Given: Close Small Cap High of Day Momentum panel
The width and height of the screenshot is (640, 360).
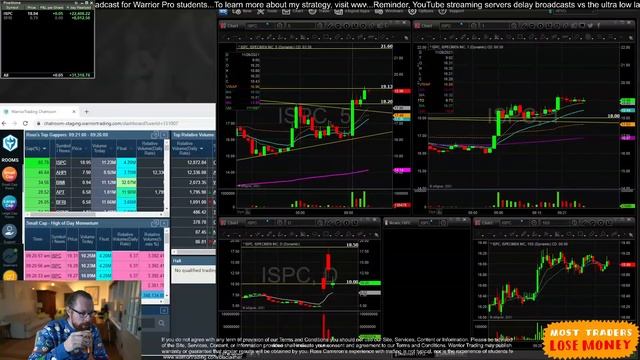Looking at the screenshot, I should (164, 223).
